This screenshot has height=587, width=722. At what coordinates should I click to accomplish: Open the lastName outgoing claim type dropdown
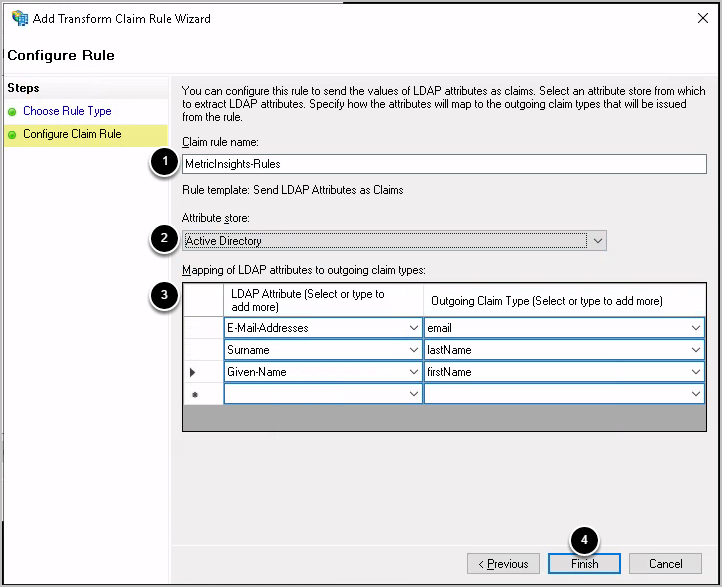click(x=695, y=350)
